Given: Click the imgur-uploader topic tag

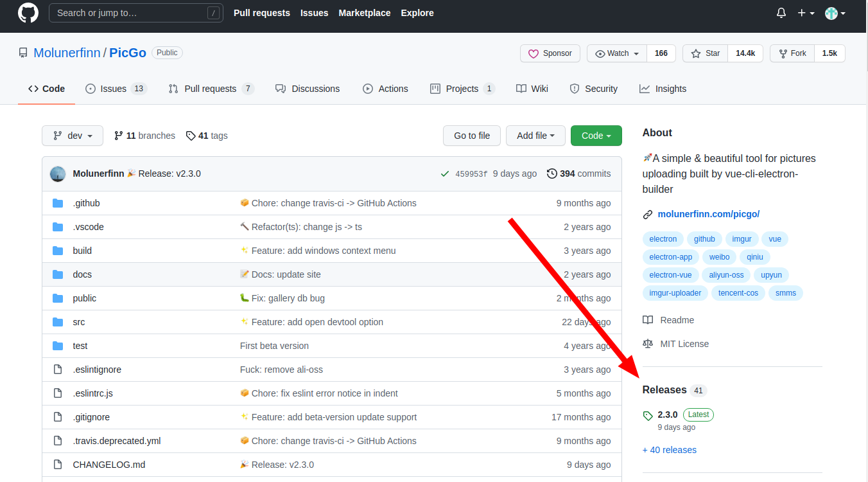Looking at the screenshot, I should click(x=675, y=293).
